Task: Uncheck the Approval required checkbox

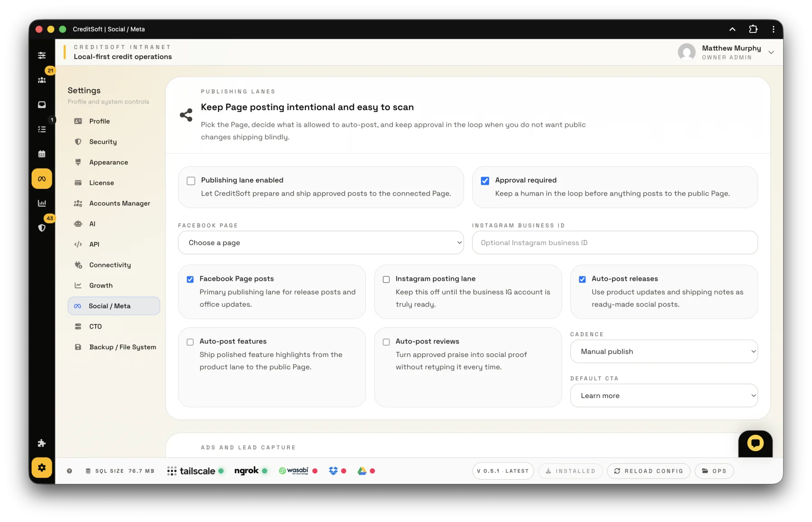Action: [485, 181]
